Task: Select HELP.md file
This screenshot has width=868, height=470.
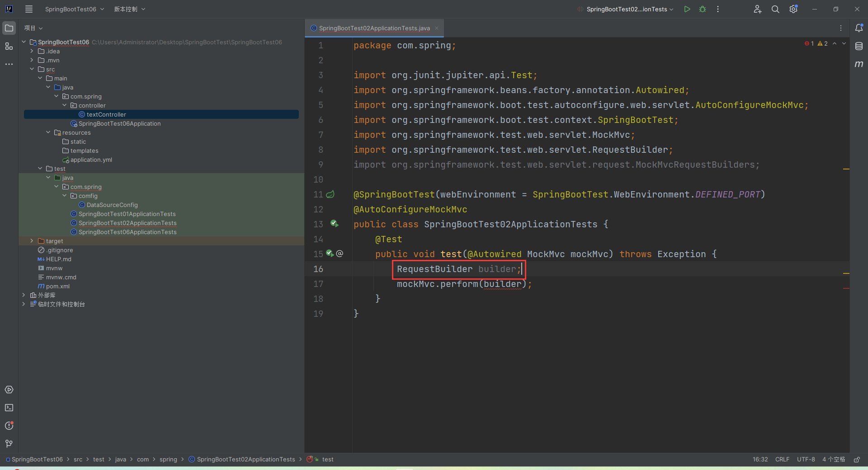Action: pyautogui.click(x=59, y=259)
